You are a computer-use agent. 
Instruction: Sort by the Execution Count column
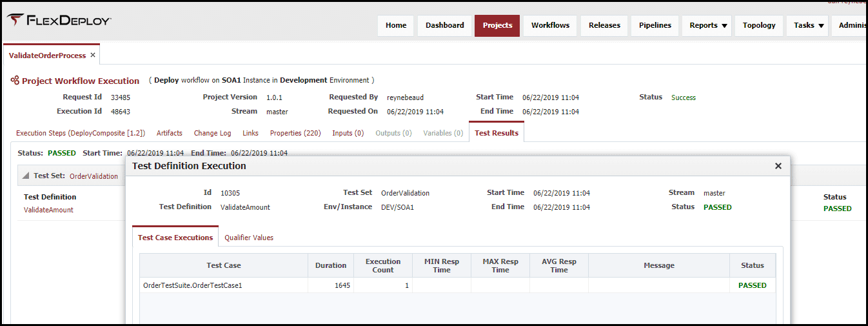click(x=383, y=265)
